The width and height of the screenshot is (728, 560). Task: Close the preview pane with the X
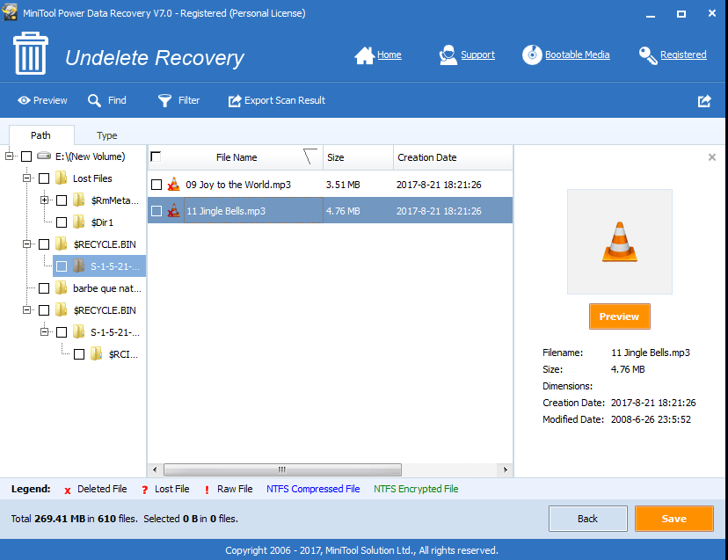pos(712,157)
